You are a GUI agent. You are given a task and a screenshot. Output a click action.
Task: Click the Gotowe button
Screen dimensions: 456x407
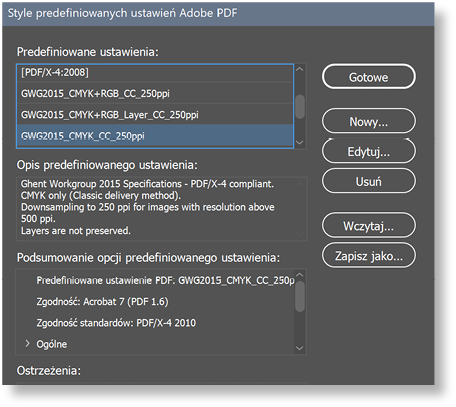[369, 77]
